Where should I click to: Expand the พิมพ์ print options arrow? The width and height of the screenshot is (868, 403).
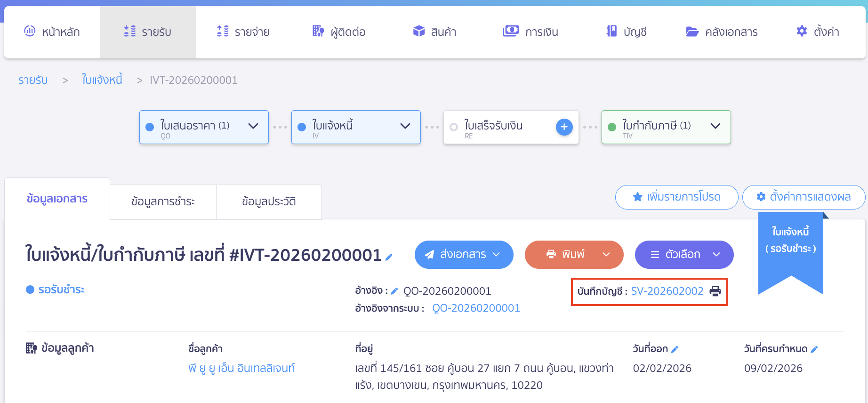[606, 255]
